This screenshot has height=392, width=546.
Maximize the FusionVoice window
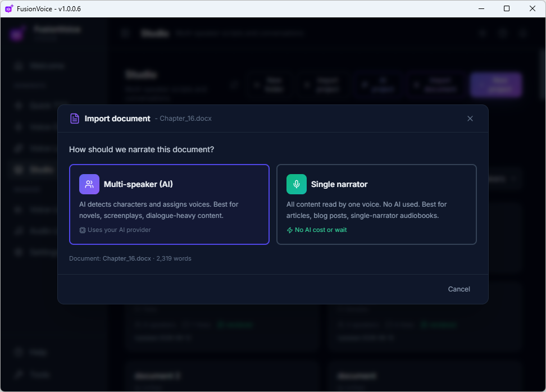tap(507, 8)
